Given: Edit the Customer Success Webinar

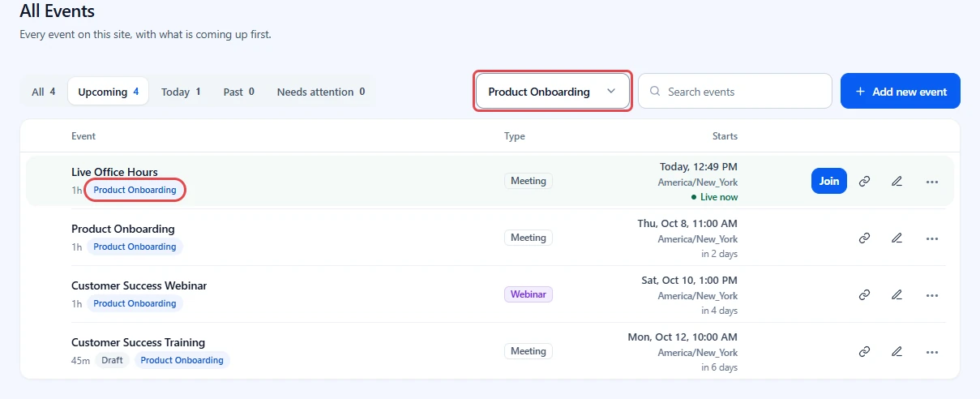Looking at the screenshot, I should pyautogui.click(x=897, y=295).
